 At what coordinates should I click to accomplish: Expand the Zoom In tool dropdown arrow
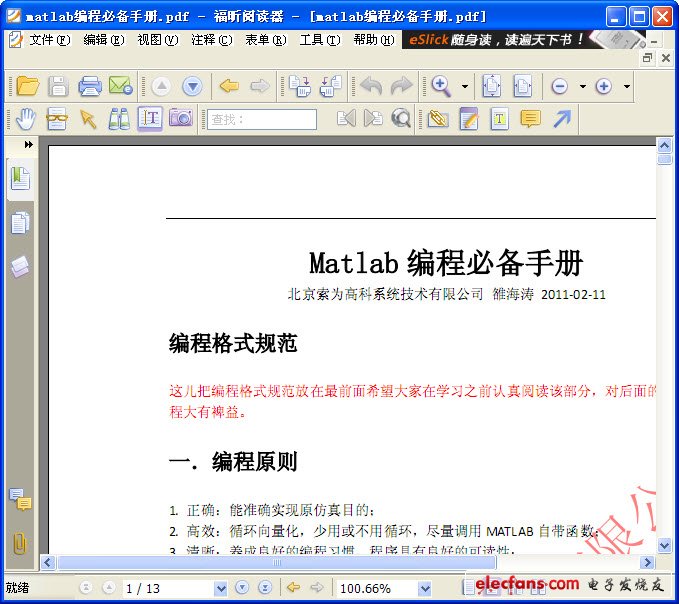465,87
